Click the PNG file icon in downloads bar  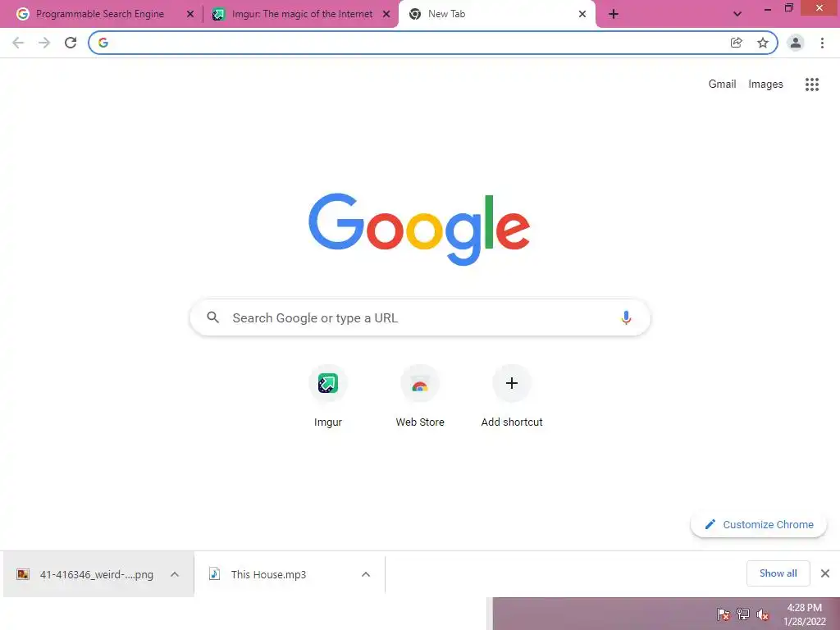(x=23, y=574)
